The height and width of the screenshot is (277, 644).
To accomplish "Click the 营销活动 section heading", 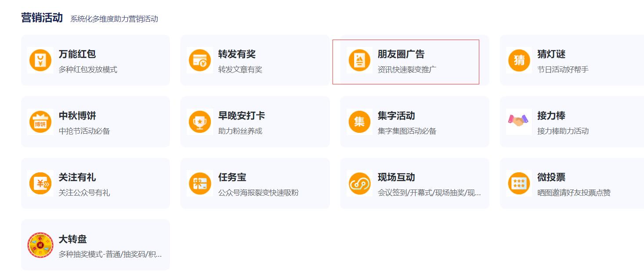I will tap(42, 18).
